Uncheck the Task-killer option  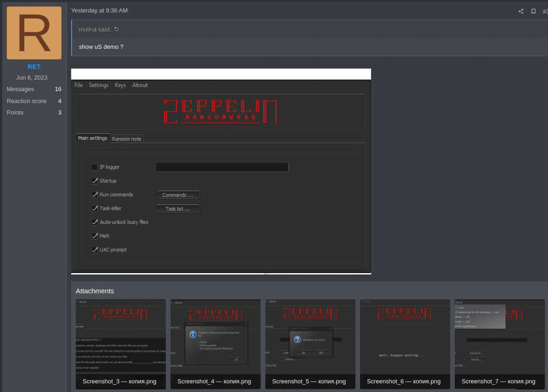(x=94, y=208)
